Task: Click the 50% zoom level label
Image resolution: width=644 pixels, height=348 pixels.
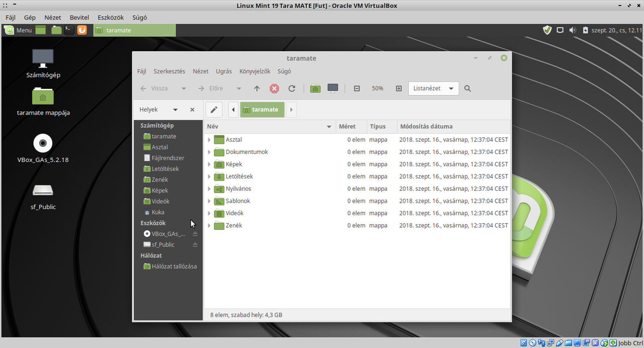Action: tap(377, 89)
